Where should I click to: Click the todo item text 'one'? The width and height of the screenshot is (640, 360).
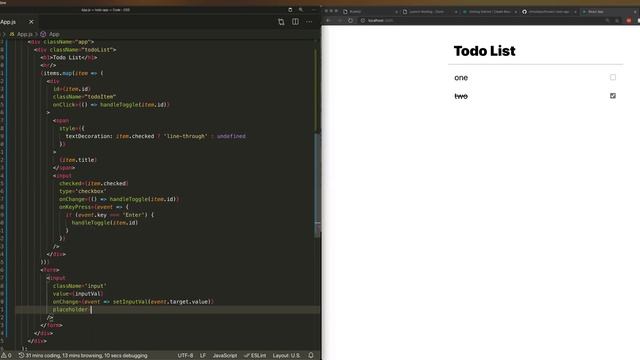pyautogui.click(x=461, y=78)
